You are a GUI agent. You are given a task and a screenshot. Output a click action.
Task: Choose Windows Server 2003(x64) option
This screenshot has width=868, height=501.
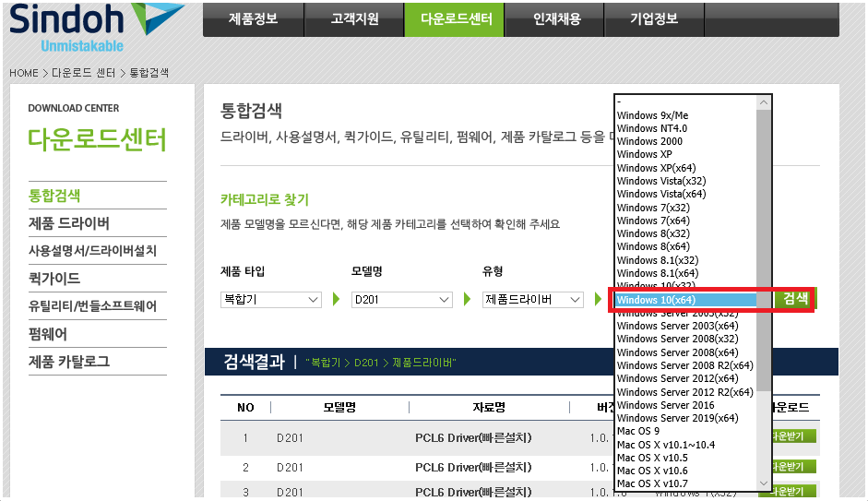(x=686, y=326)
